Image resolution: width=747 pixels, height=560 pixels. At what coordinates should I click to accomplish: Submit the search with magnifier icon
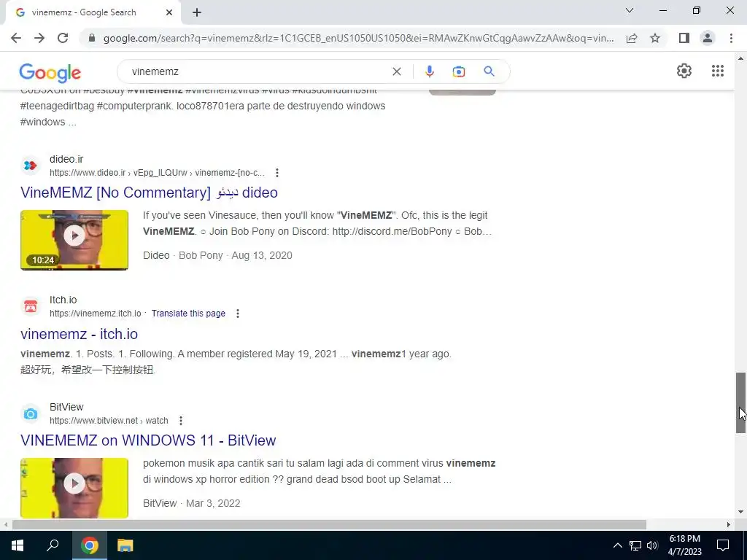pos(489,71)
